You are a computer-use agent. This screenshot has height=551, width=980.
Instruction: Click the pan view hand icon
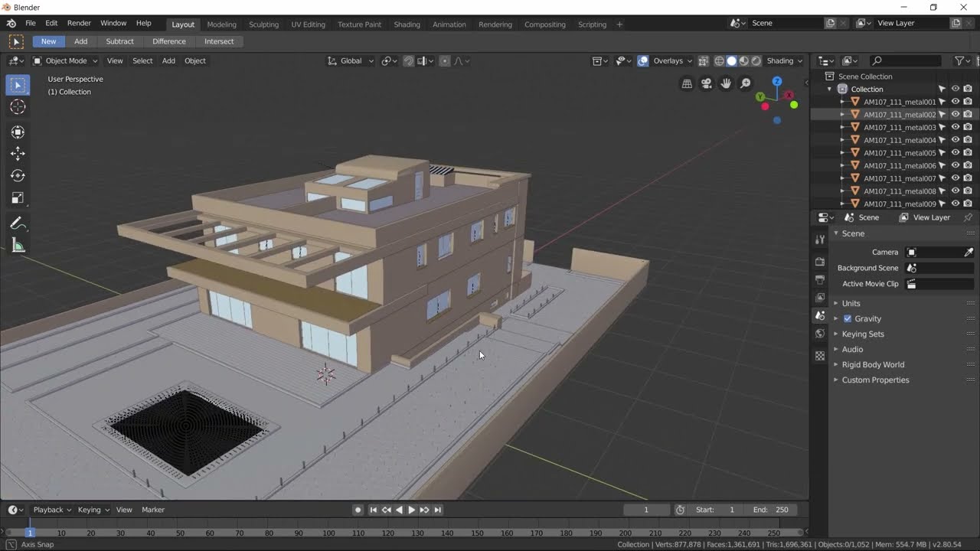[726, 83]
